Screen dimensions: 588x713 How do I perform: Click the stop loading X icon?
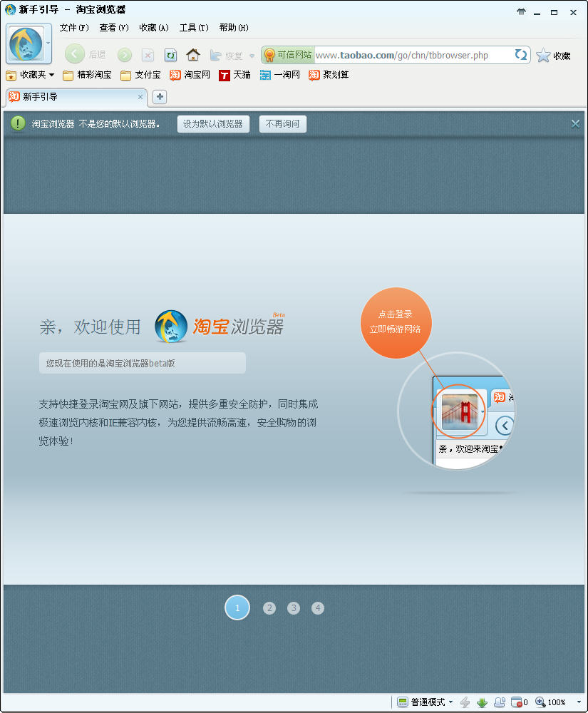pyautogui.click(x=148, y=55)
